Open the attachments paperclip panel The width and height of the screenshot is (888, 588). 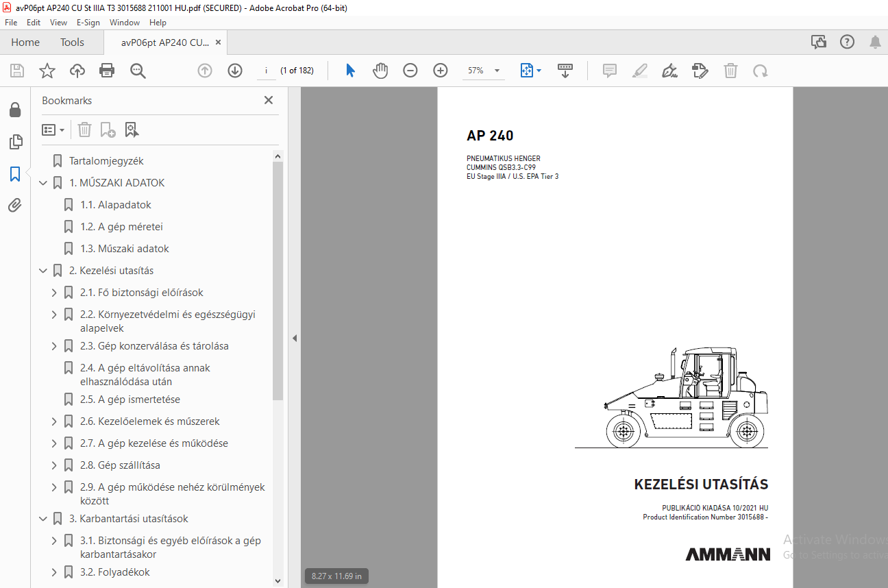click(15, 205)
